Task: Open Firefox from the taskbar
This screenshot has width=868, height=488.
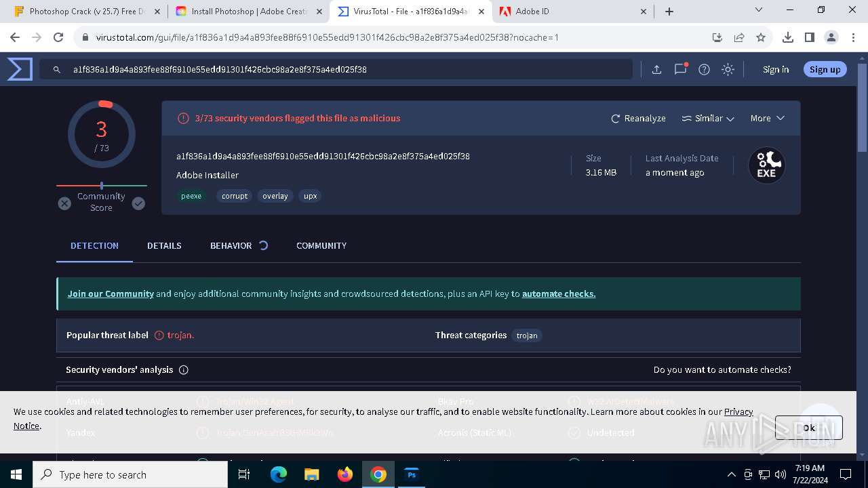Action: tap(345, 474)
